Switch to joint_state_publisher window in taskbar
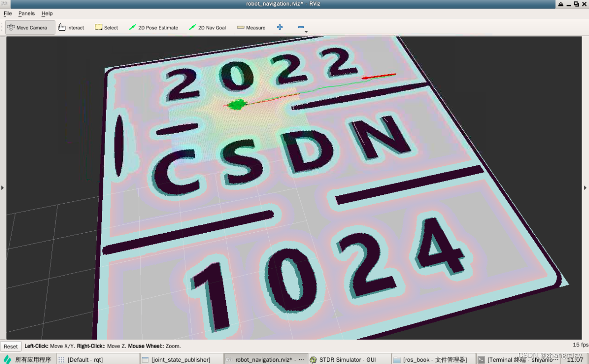The height and width of the screenshot is (364, 589). pos(182,359)
